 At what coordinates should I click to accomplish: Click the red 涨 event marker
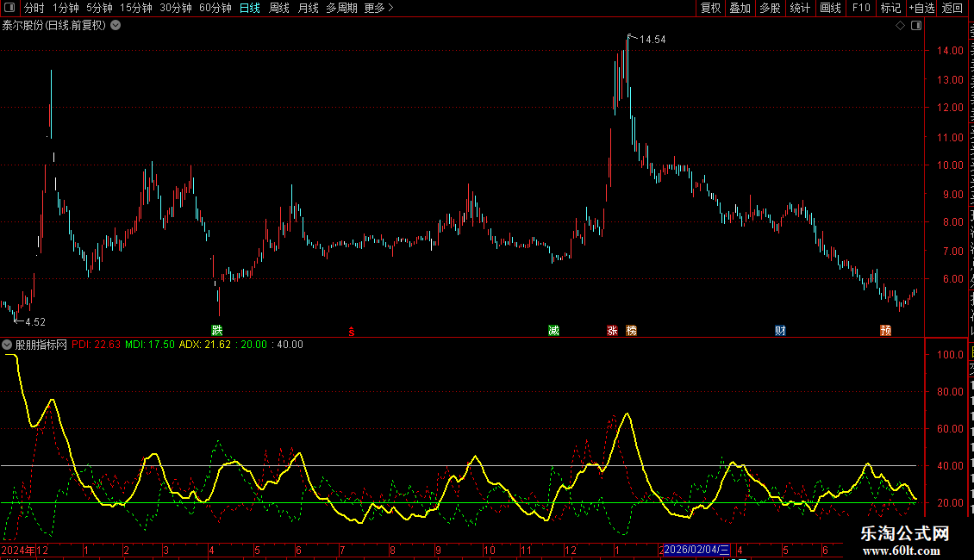[612, 330]
